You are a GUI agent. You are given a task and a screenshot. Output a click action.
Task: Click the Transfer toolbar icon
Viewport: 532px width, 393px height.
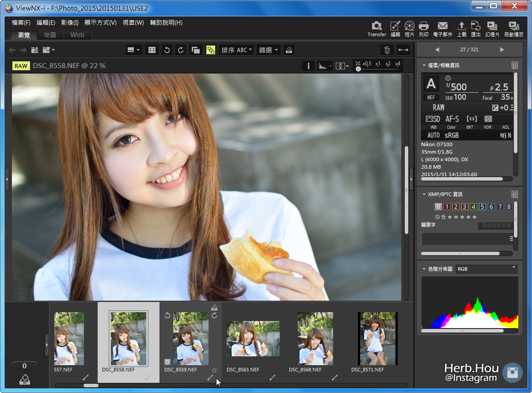376,26
